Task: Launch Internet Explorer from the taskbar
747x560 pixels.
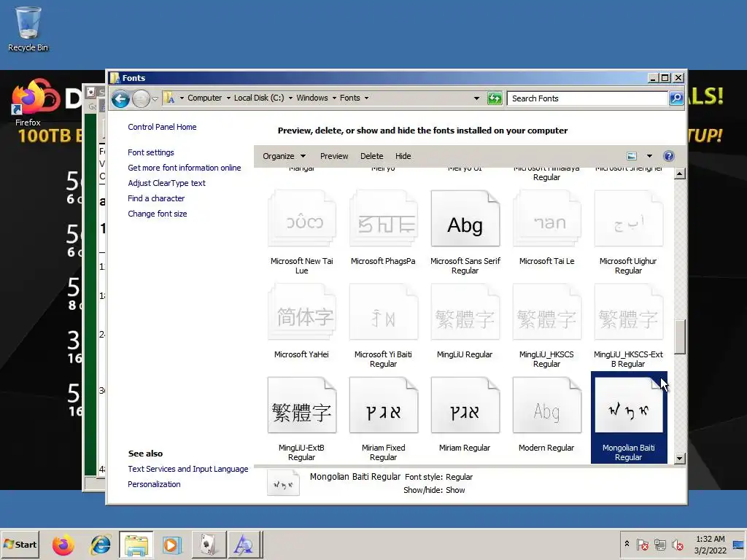Action: (100, 545)
